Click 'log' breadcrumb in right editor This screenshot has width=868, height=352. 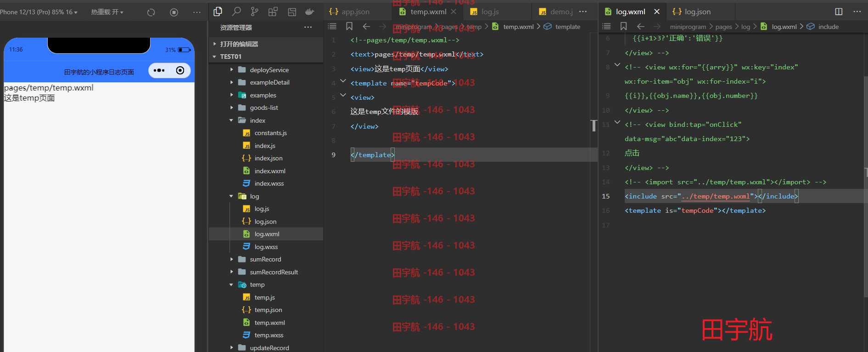click(745, 27)
